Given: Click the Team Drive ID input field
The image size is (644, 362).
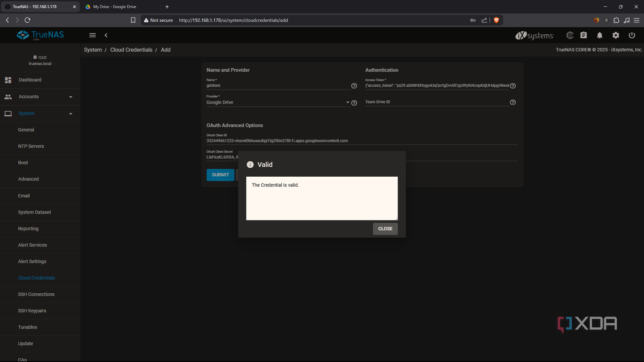Looking at the screenshot, I should click(x=437, y=102).
